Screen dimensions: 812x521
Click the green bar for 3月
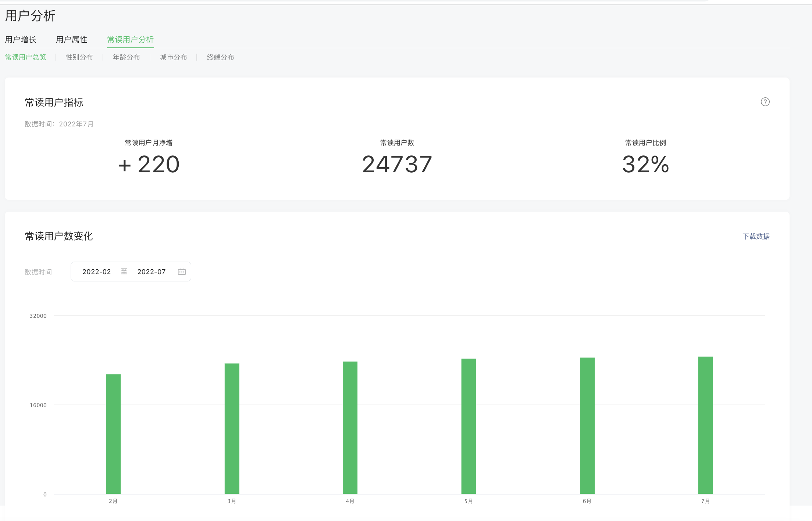[232, 428]
